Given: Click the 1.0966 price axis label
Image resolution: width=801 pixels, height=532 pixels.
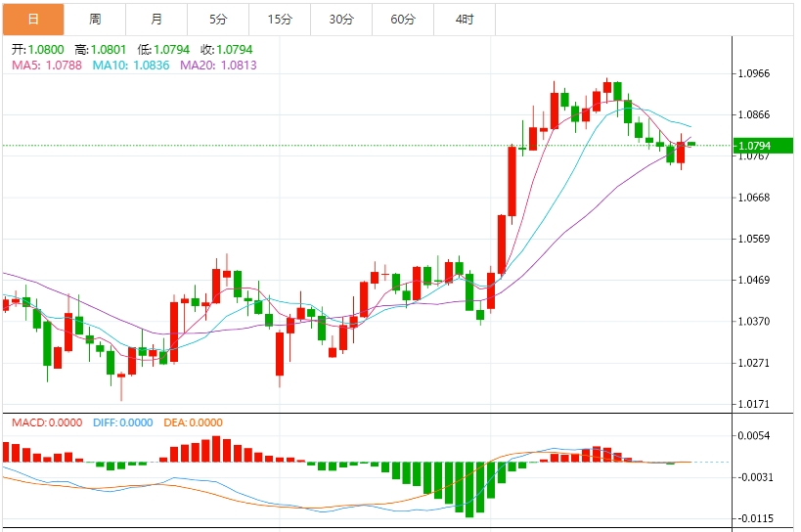Looking at the screenshot, I should pyautogui.click(x=754, y=73).
